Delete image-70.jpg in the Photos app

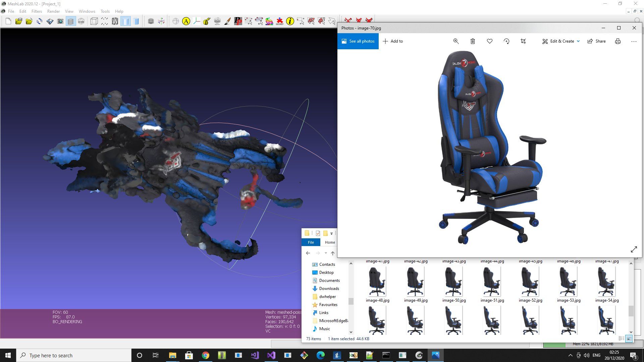(x=473, y=41)
